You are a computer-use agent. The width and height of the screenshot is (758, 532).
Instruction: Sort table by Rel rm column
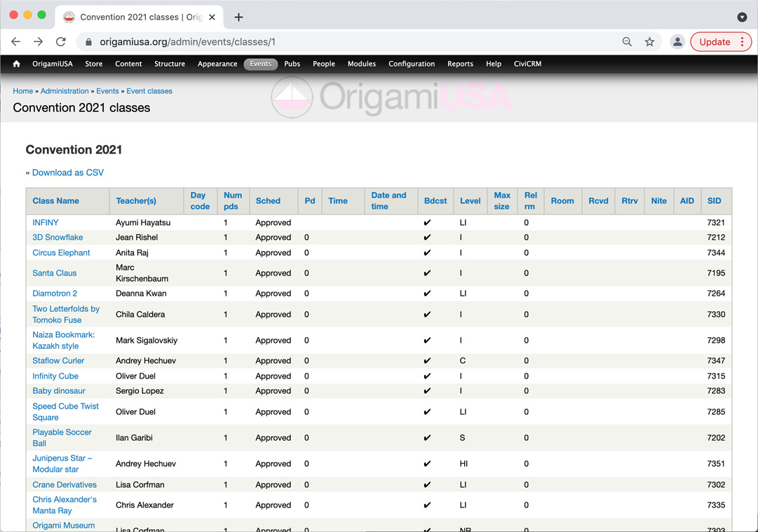coord(530,201)
